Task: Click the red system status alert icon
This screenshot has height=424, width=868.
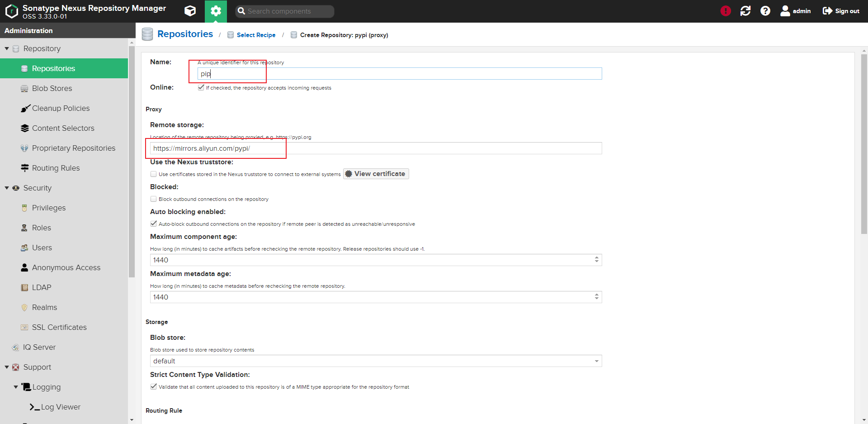Action: pos(726,11)
